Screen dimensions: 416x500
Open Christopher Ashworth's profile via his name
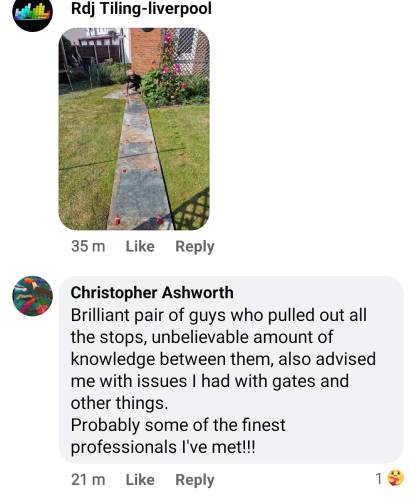pos(152,293)
